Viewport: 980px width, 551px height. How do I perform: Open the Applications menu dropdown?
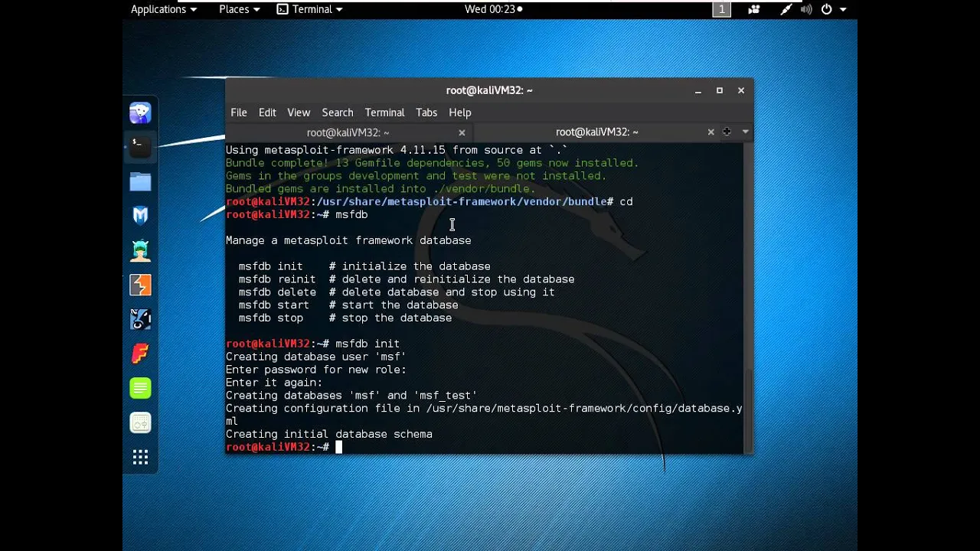pos(163,9)
